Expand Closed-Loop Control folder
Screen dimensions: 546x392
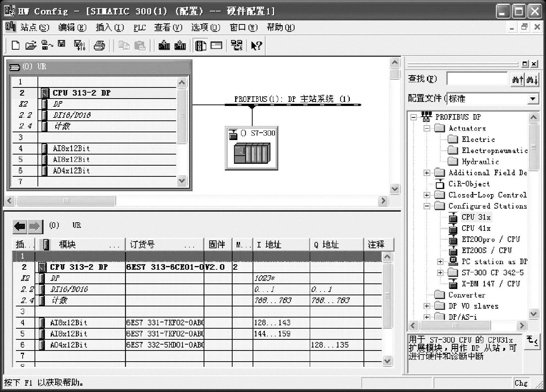(x=427, y=195)
